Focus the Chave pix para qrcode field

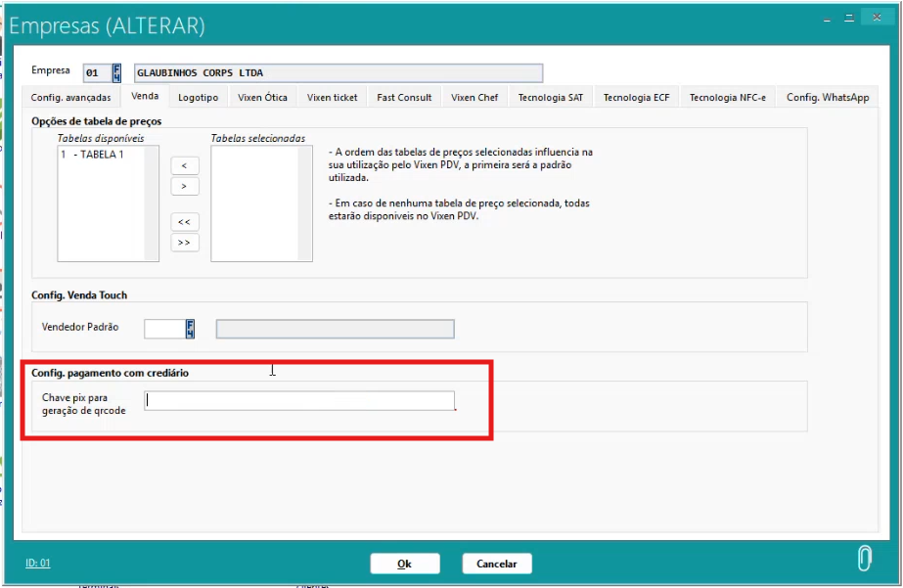point(299,401)
